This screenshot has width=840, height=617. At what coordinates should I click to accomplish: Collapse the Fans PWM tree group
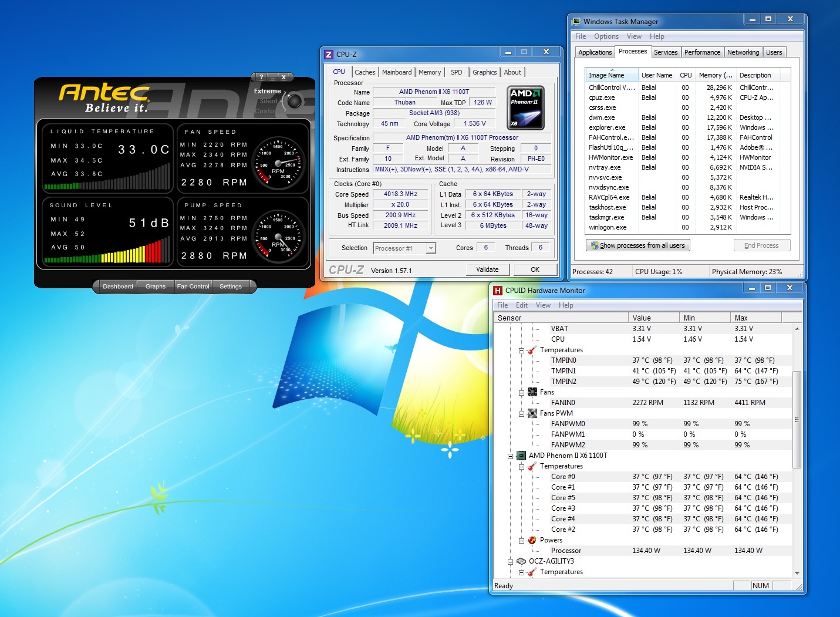coord(521,414)
